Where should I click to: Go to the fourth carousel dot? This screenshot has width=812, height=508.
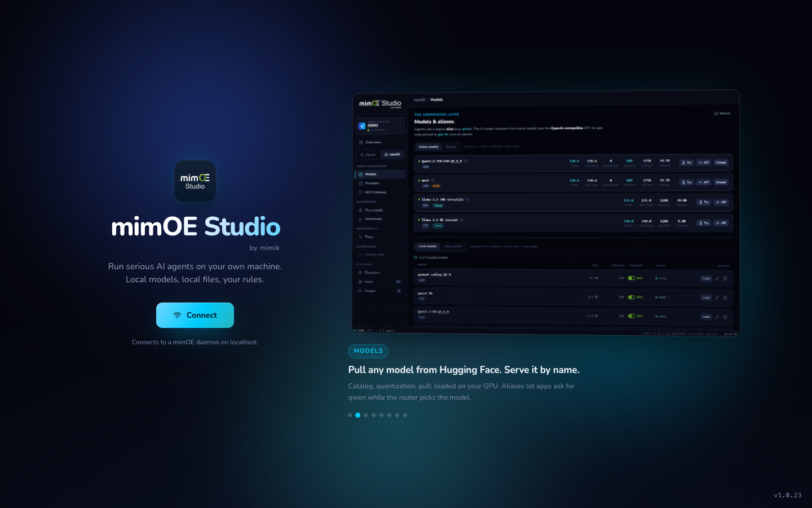pos(374,415)
